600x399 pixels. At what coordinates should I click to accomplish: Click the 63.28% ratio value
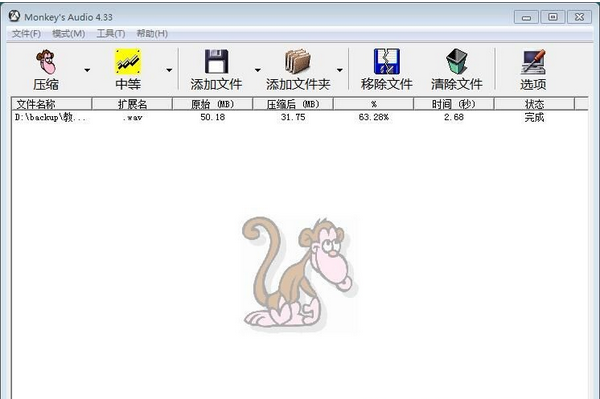[x=374, y=117]
